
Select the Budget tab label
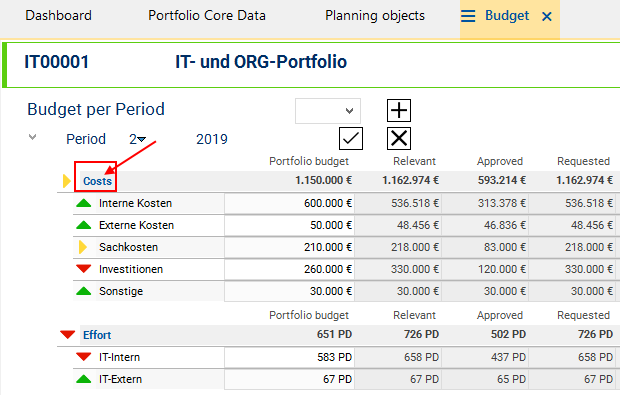click(507, 15)
